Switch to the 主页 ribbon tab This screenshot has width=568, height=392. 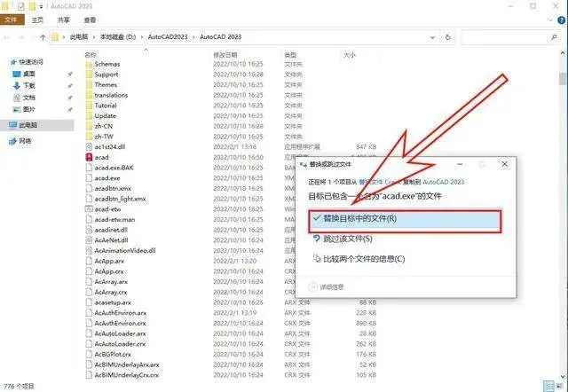37,20
